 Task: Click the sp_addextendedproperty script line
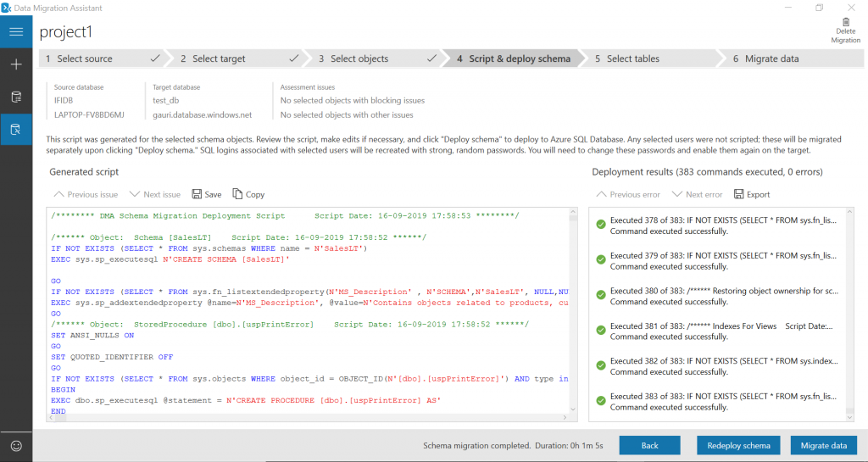(x=309, y=303)
